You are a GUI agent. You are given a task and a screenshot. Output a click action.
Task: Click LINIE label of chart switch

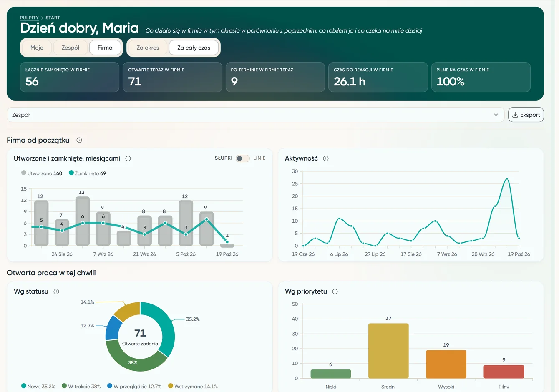point(259,158)
